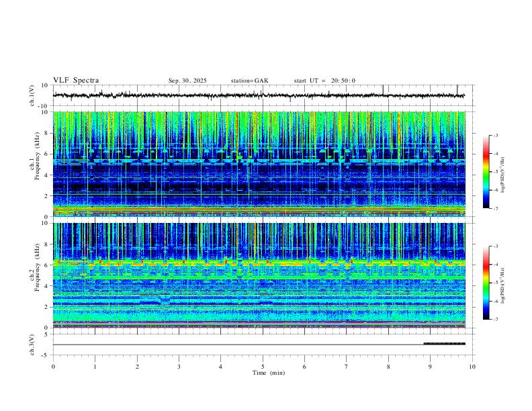Click time axis tick label "4"

point(220,367)
